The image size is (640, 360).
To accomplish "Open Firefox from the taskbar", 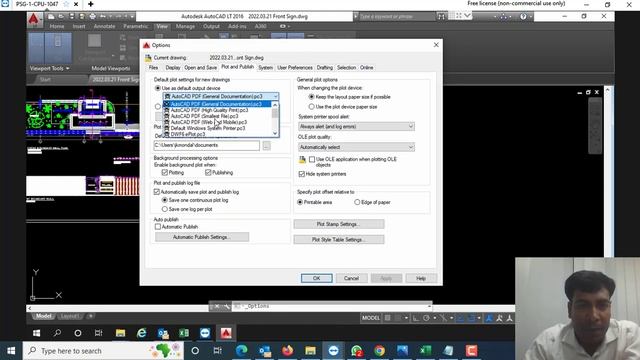I will pyautogui.click(x=288, y=351).
